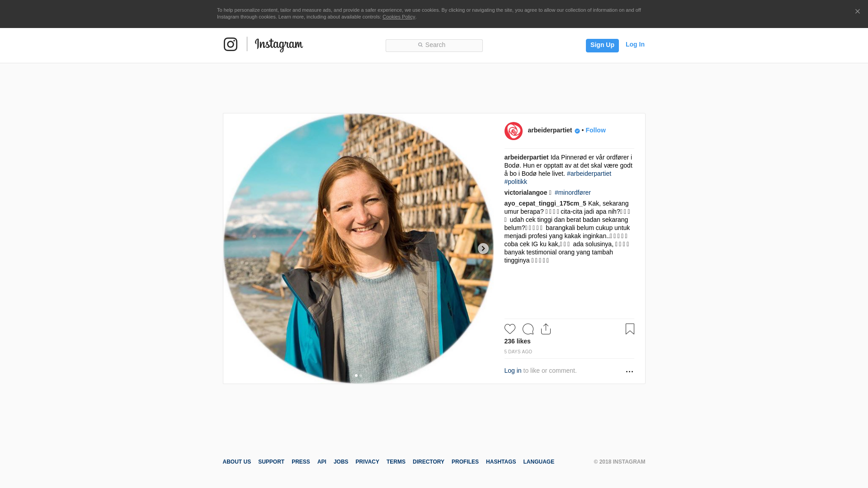Click the Sign Up button
868x488 pixels.
(x=602, y=45)
